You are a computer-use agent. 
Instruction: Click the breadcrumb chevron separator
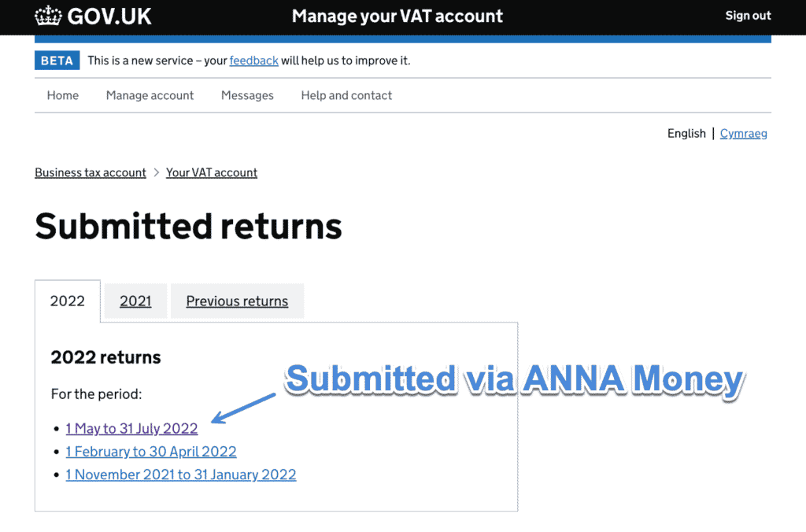(157, 172)
